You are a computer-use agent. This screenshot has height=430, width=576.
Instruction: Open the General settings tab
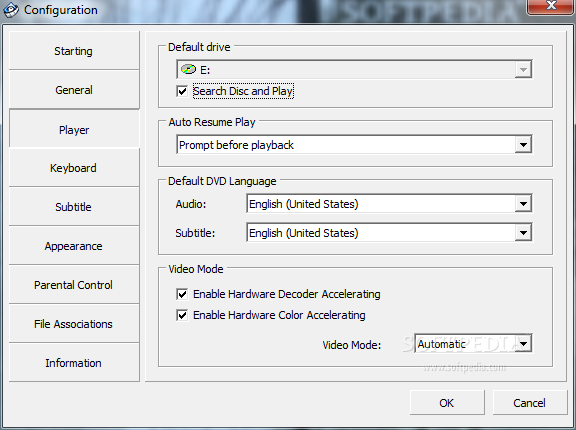point(74,90)
